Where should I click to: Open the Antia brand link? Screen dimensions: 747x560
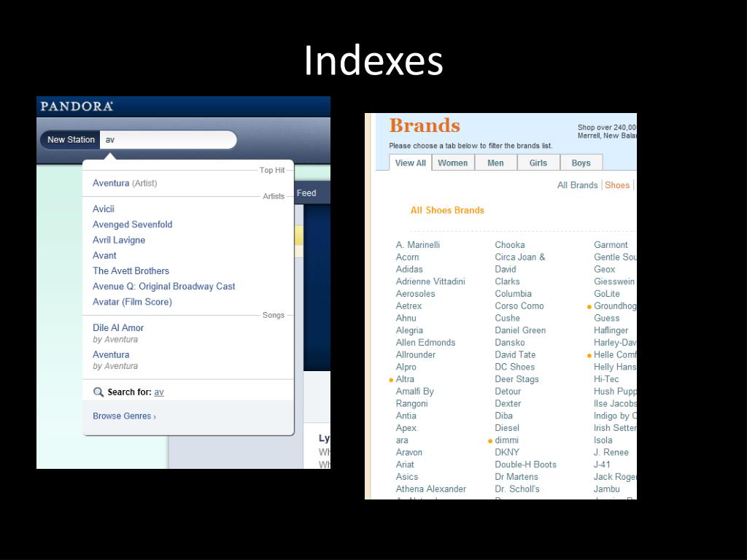coord(406,416)
